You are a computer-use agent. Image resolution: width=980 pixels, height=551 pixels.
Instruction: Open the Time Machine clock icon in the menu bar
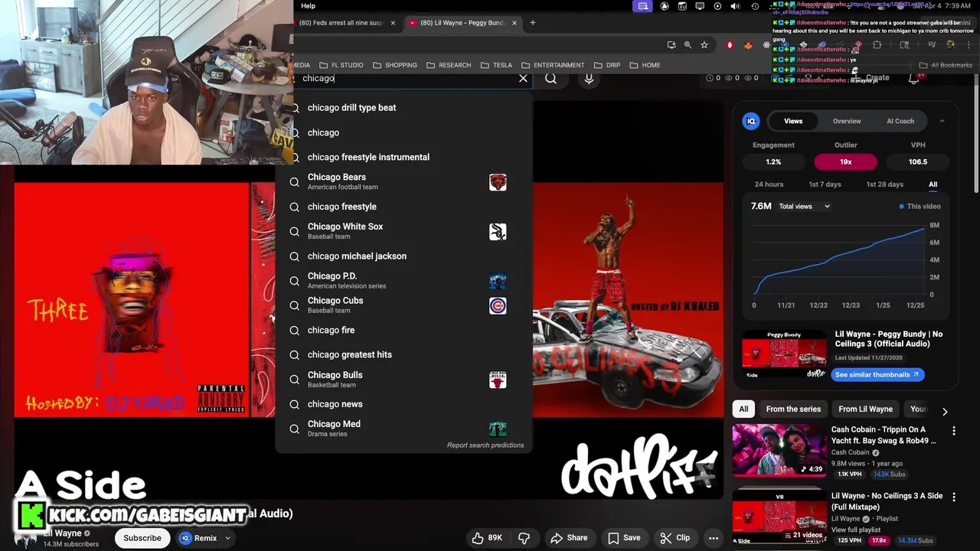tap(755, 6)
